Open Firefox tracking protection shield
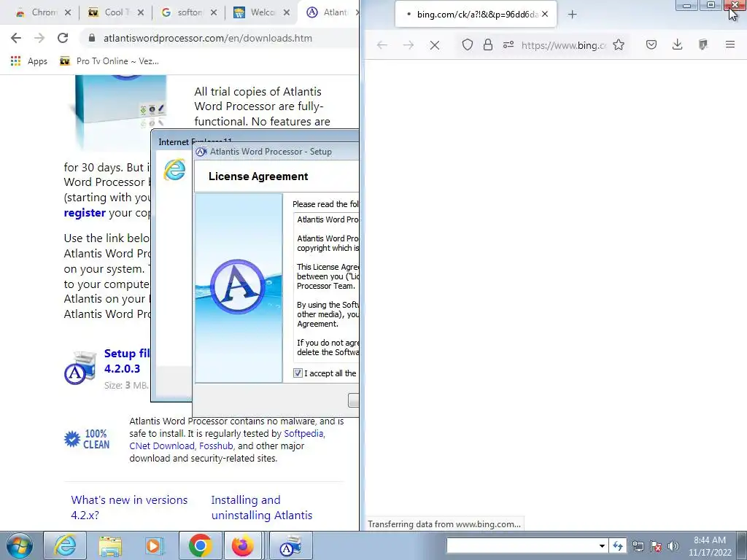747x560 pixels. (468, 44)
